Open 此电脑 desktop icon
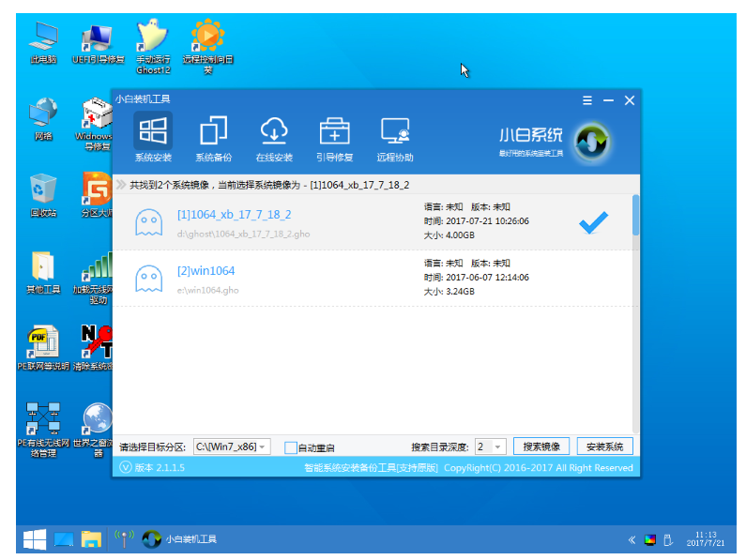The width and height of the screenshot is (746, 560). point(43,43)
